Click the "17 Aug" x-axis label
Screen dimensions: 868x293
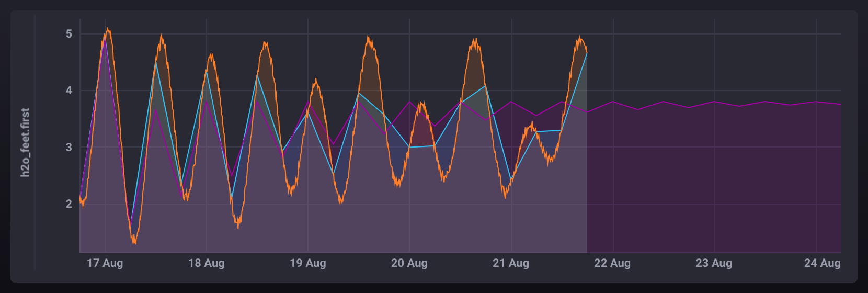tap(105, 263)
